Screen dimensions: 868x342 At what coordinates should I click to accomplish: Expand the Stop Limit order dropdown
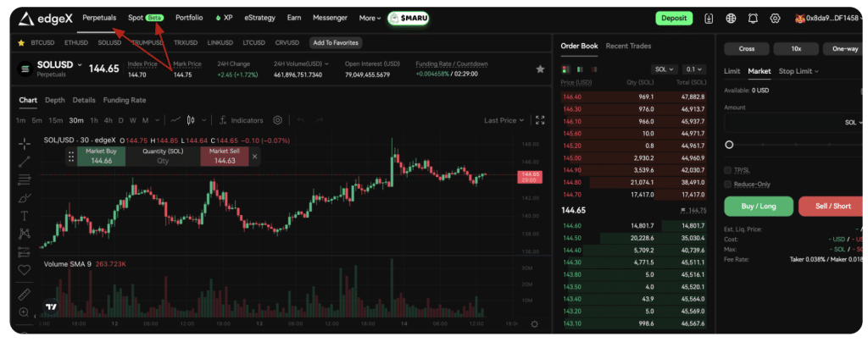point(799,71)
